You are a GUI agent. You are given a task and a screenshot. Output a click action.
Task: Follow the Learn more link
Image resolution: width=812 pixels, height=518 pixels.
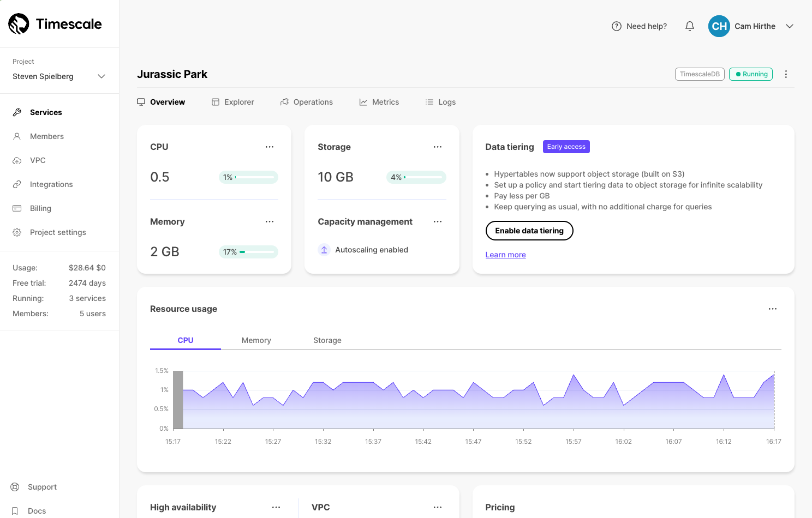[505, 255]
